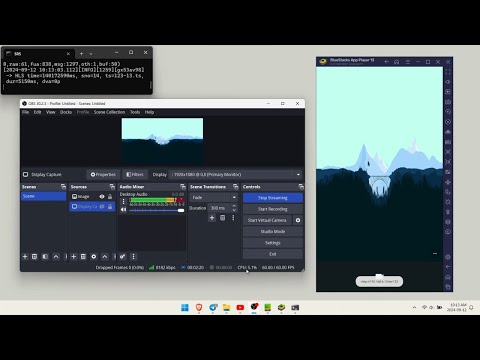480x360 pixels.
Task: Add a new source in Sources panel
Action: [74, 256]
